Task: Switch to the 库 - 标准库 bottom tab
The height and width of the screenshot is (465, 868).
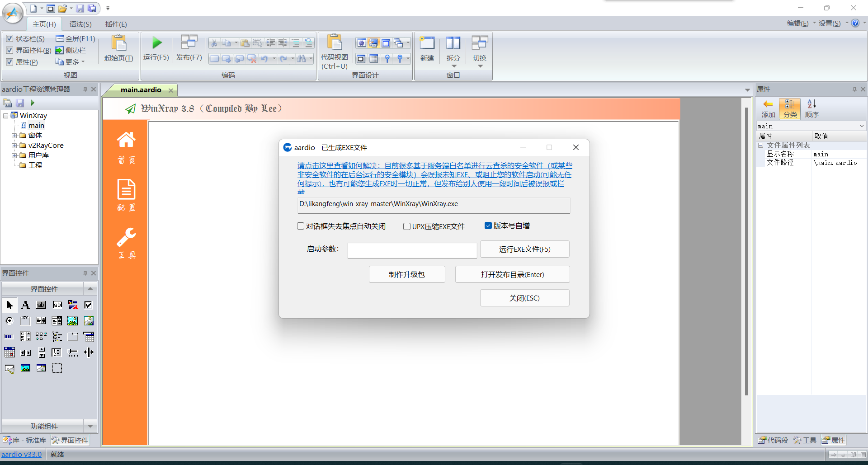Action: click(25, 440)
